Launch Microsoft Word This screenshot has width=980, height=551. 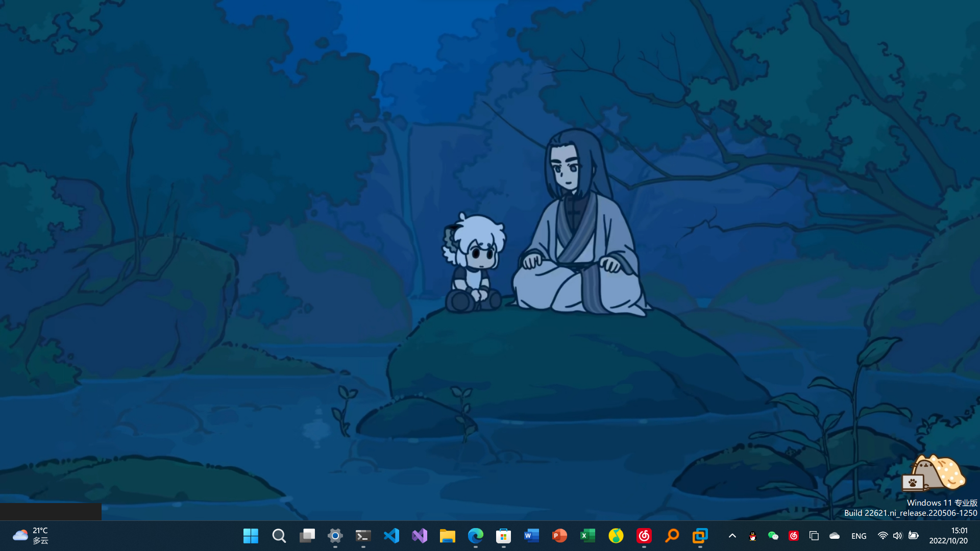click(x=531, y=536)
